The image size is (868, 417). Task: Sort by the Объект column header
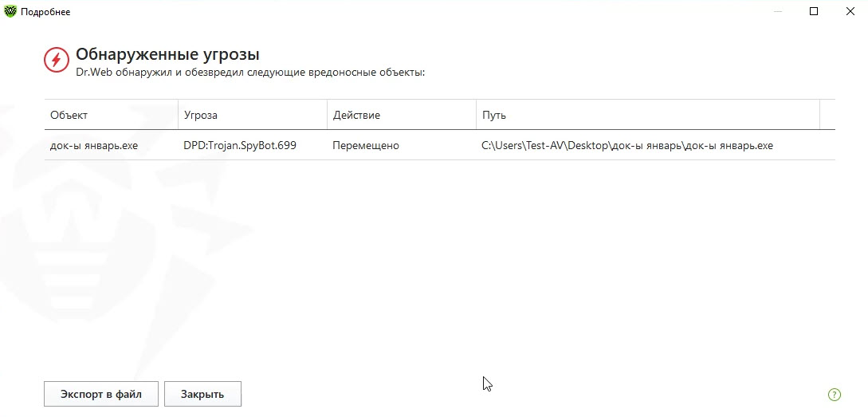[x=69, y=115]
